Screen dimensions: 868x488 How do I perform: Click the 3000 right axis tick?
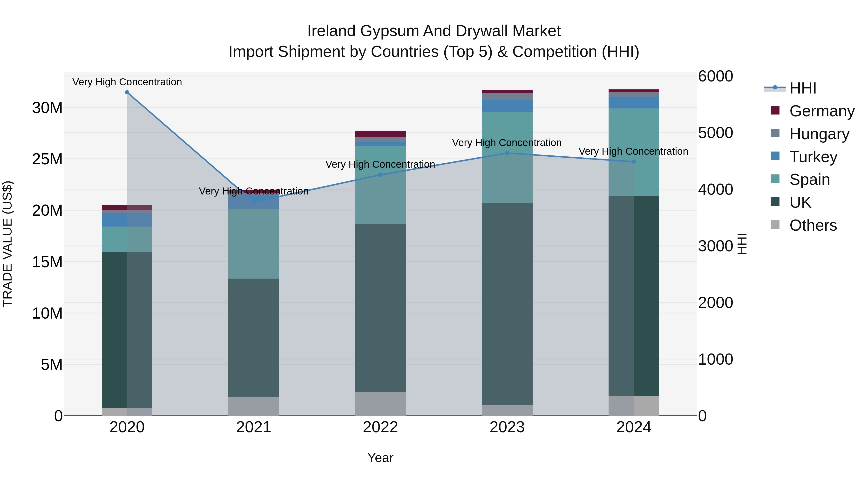pyautogui.click(x=716, y=246)
